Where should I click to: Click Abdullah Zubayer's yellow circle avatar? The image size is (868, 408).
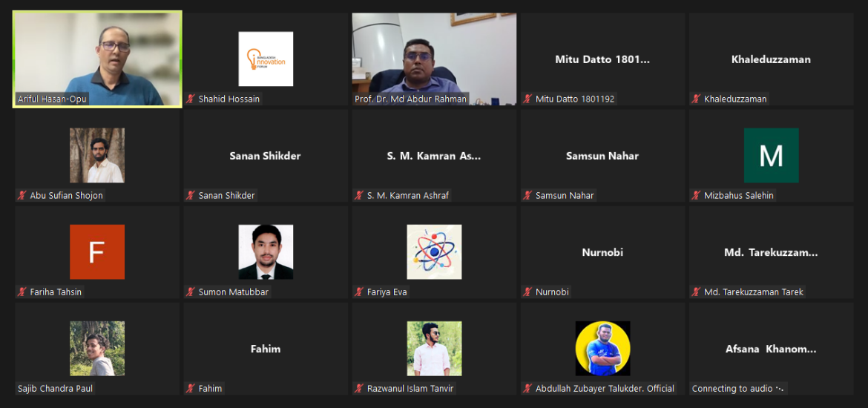click(x=603, y=348)
